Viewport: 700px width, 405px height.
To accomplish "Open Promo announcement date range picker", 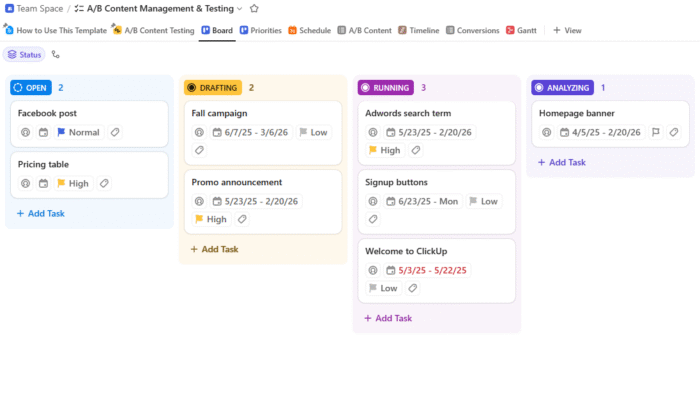I will (x=255, y=201).
